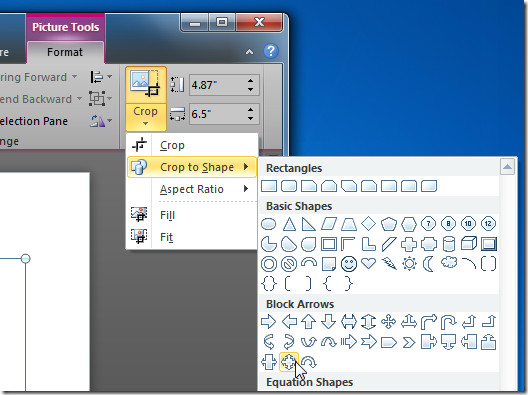Decrease shape width with down spinner
The height and width of the screenshot is (395, 528).
pyautogui.click(x=251, y=119)
